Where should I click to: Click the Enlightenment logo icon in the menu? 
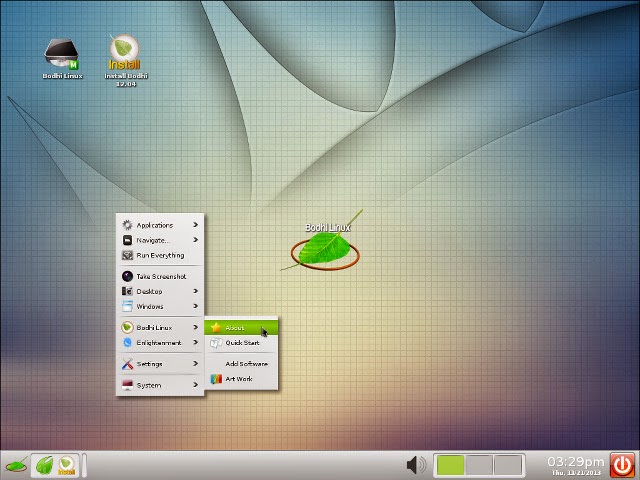click(127, 342)
